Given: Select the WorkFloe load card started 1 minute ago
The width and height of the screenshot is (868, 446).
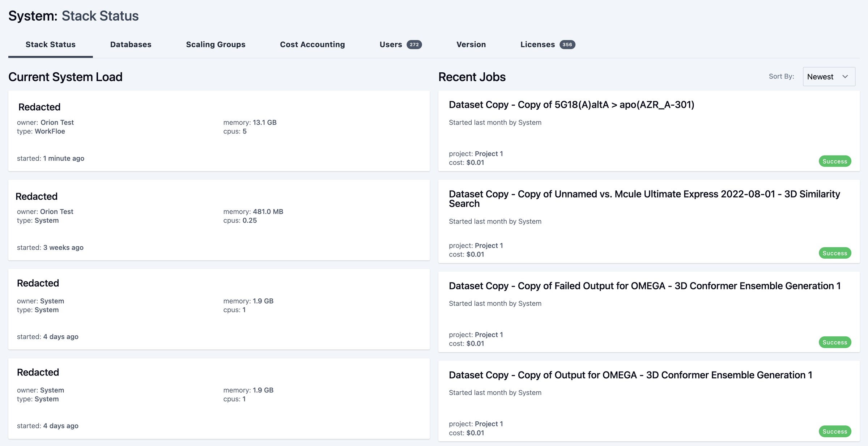Looking at the screenshot, I should 219,131.
